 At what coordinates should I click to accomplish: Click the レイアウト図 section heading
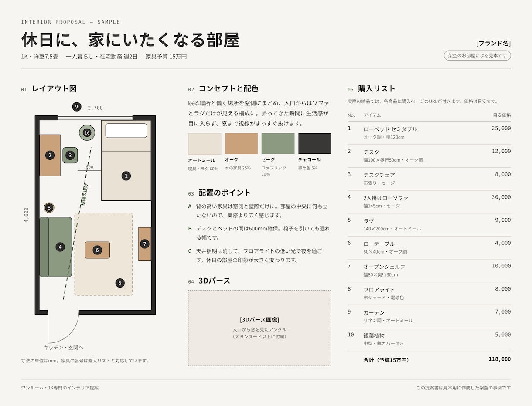[x=54, y=88]
